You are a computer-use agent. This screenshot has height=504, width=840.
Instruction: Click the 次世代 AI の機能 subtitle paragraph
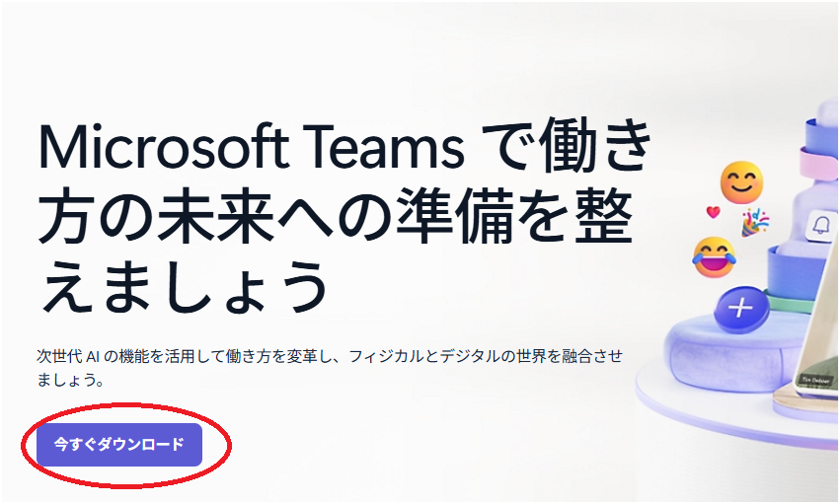pos(330,368)
